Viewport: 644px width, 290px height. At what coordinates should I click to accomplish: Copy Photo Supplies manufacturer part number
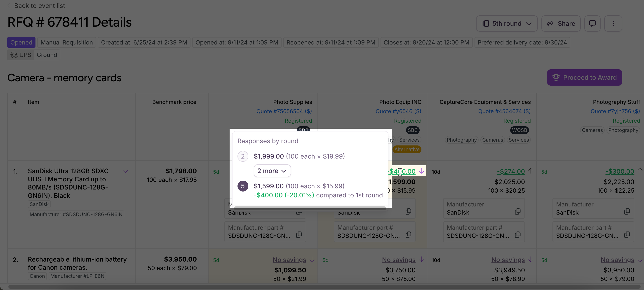(x=299, y=235)
